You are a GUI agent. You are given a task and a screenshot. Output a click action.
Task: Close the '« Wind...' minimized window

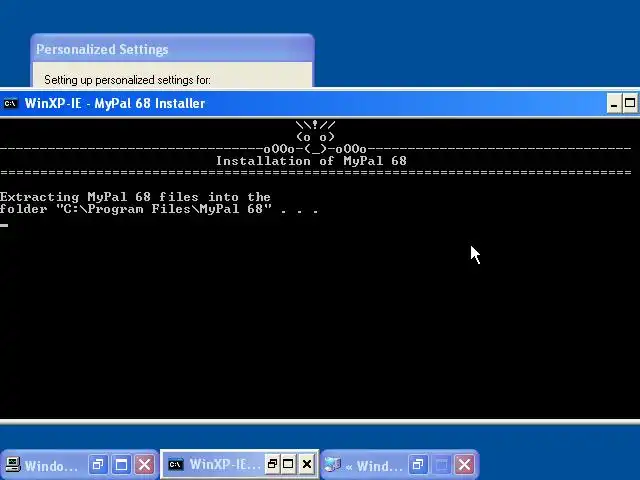[464, 464]
